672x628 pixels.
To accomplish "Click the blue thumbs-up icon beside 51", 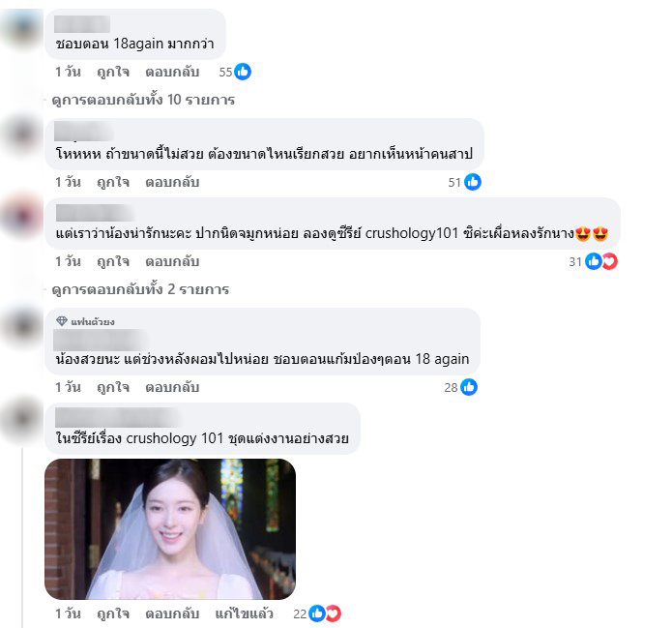I will (x=473, y=182).
